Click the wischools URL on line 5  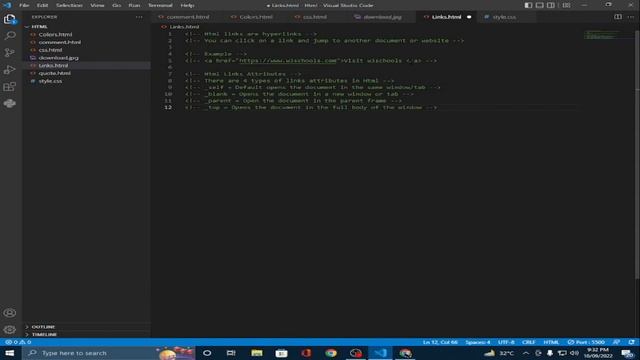tap(288, 60)
